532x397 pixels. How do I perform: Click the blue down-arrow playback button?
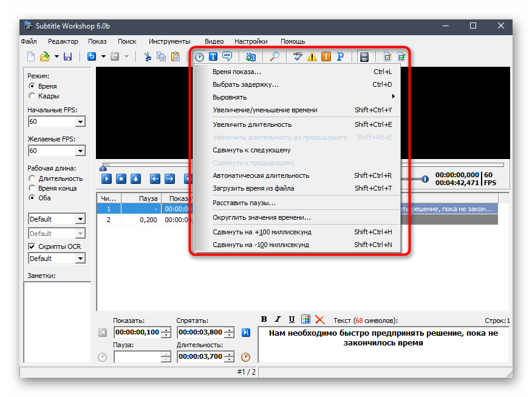[135, 178]
